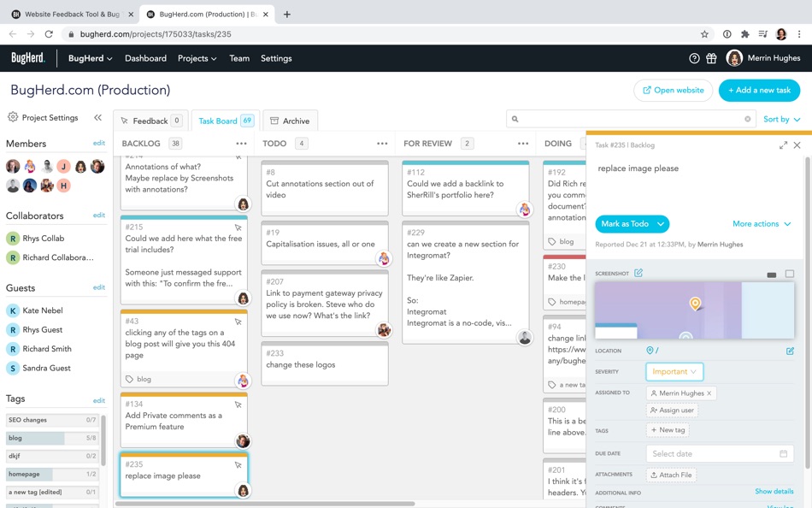The image size is (812, 508).
Task: Go to Dashboard in top navigation
Action: (x=145, y=58)
